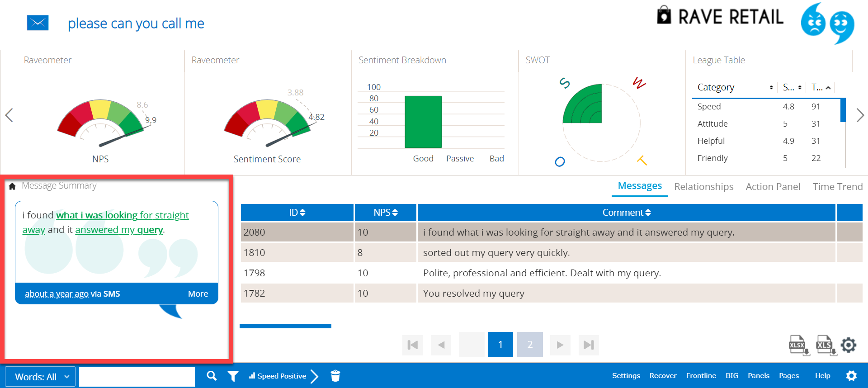The width and height of the screenshot is (868, 388).
Task: Open the Time Trend tab
Action: tap(837, 187)
